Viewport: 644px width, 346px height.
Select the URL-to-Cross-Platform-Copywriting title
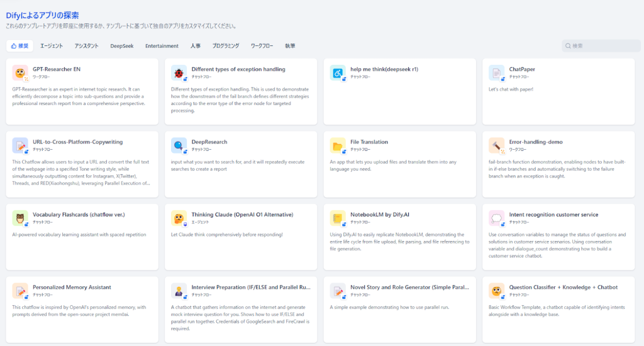coord(77,142)
